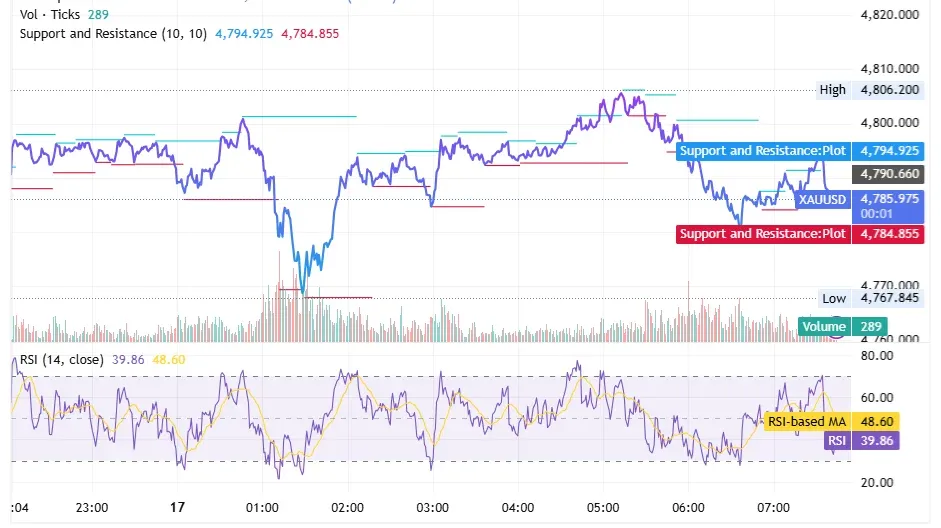Click the 4,820.000 price scale value
Screen dimensions: 941x528
889,14
